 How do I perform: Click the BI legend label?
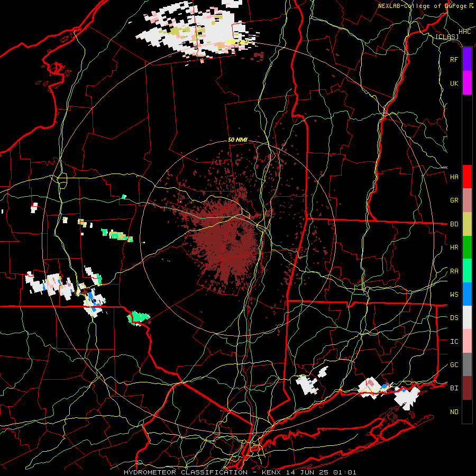(x=454, y=388)
